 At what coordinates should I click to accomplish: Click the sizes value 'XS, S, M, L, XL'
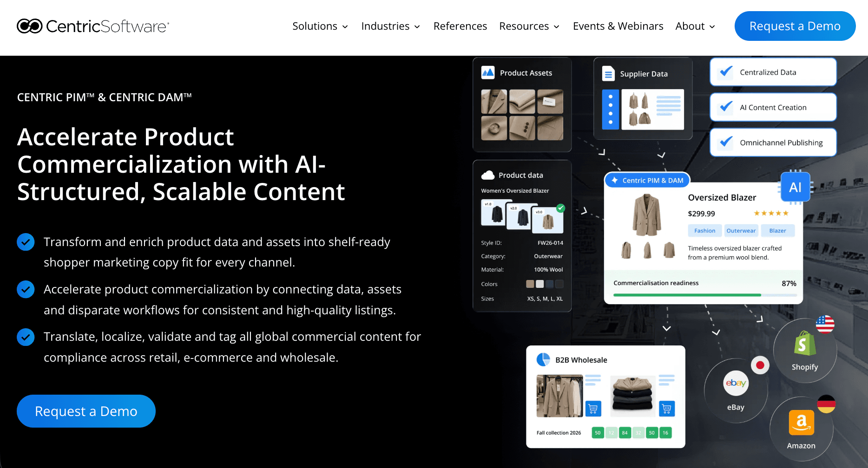(x=545, y=299)
